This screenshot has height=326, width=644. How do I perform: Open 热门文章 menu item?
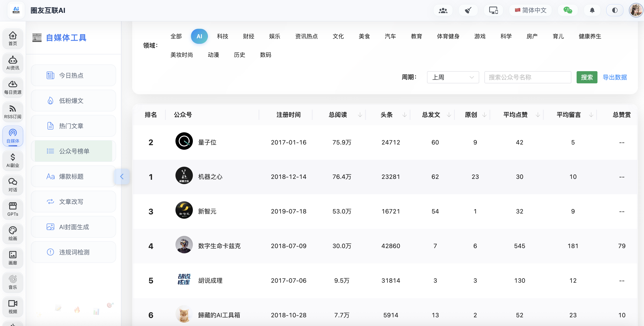coord(73,126)
